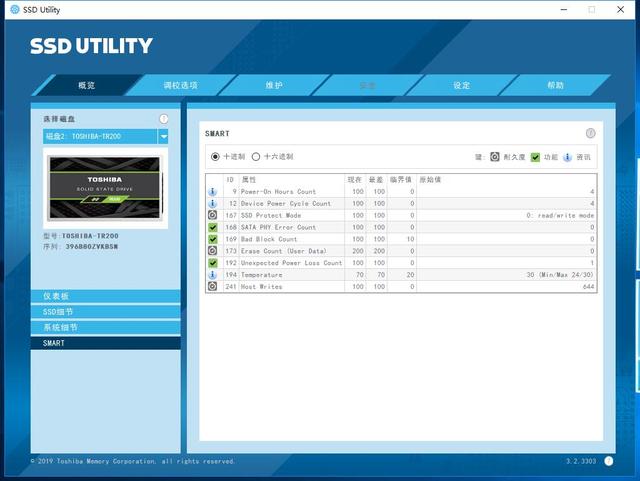Click the SSD Utility title bar app icon
The width and height of the screenshot is (640, 481).
point(15,9)
